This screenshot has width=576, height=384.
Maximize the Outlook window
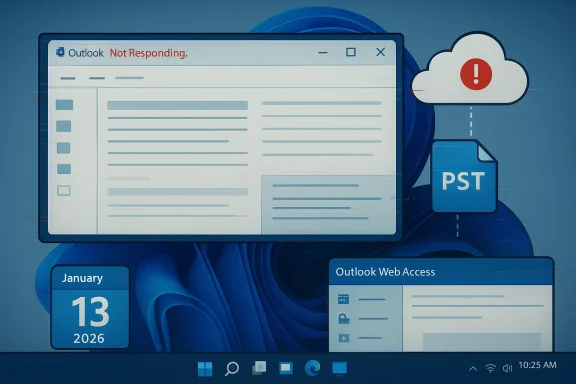[x=351, y=52]
